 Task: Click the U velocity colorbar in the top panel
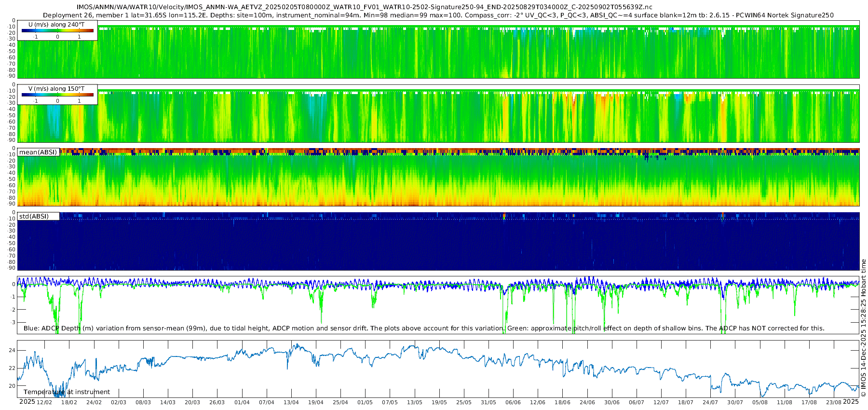[57, 31]
